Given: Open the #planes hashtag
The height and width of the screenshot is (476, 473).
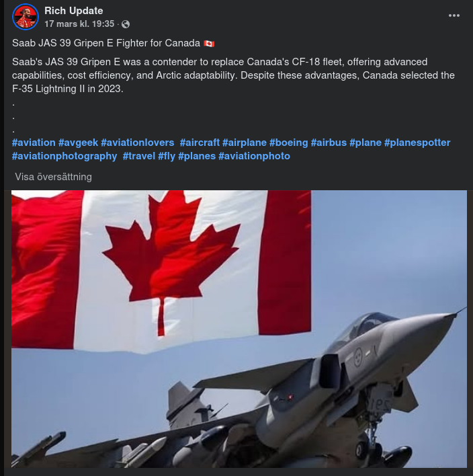Looking at the screenshot, I should tap(197, 156).
